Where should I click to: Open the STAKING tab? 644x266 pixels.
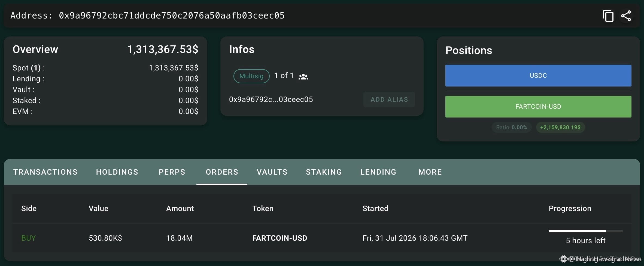324,172
